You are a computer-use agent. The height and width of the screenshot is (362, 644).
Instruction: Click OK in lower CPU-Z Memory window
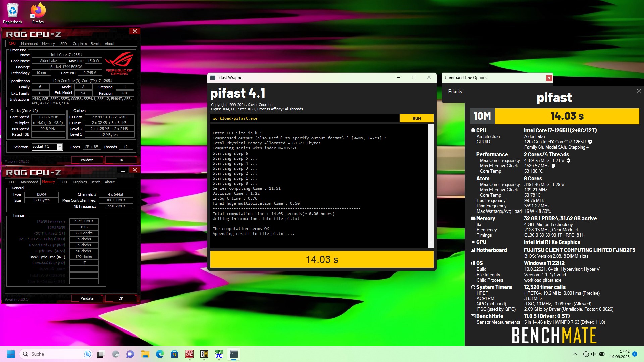pos(121,298)
